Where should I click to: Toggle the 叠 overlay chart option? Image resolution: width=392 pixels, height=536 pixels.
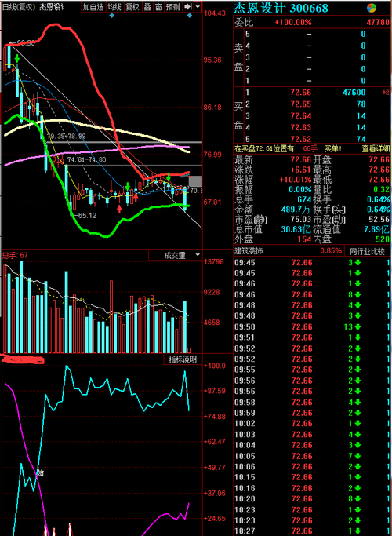147,6
